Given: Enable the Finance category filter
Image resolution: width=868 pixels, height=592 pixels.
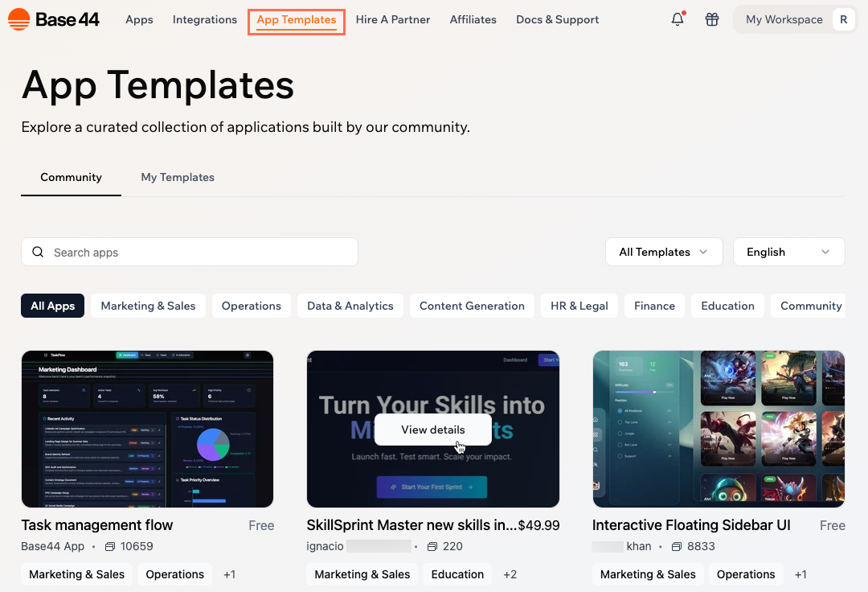Looking at the screenshot, I should 654,306.
